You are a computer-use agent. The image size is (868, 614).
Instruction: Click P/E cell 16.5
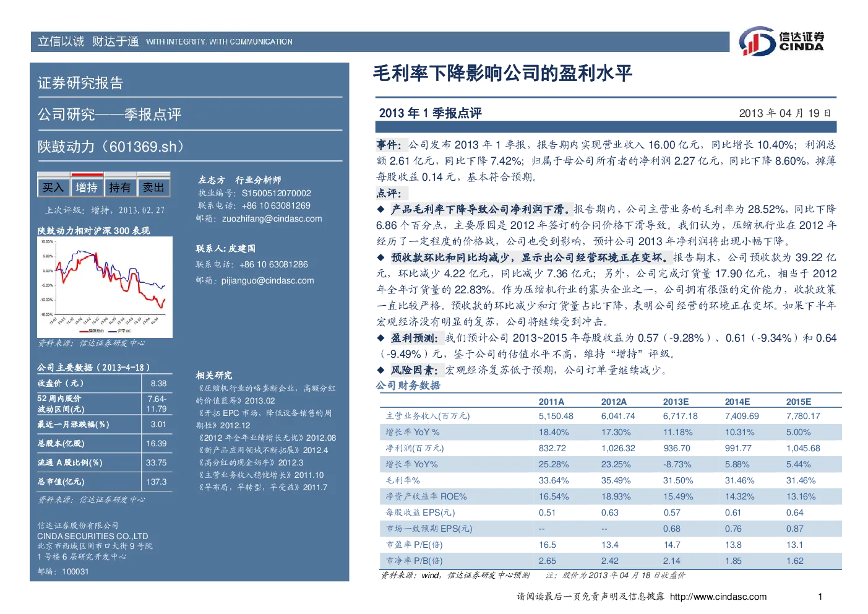tap(547, 545)
